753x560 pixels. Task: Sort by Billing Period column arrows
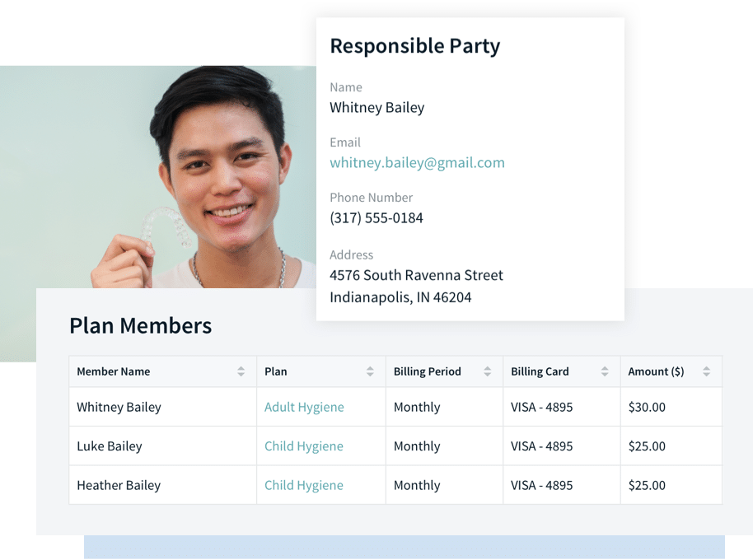tap(488, 371)
